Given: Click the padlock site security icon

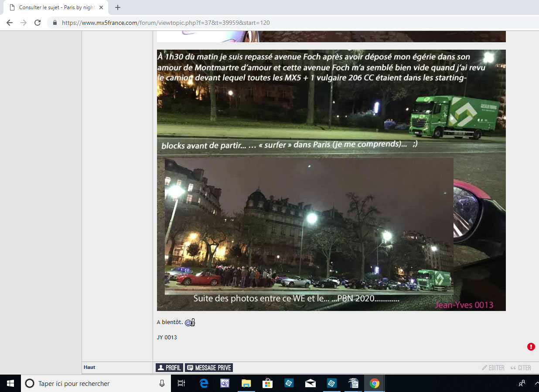Looking at the screenshot, I should (x=55, y=23).
